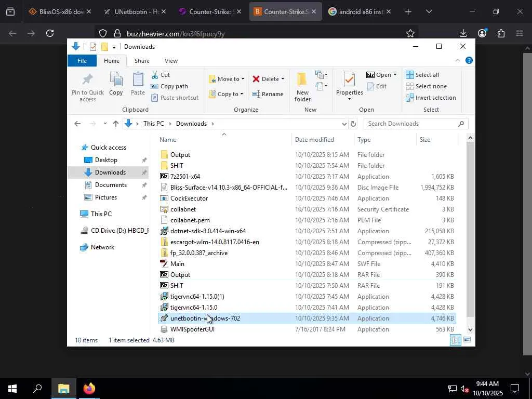This screenshot has height=399, width=532.
Task: Expand address bar history dropdown
Action: (x=344, y=124)
